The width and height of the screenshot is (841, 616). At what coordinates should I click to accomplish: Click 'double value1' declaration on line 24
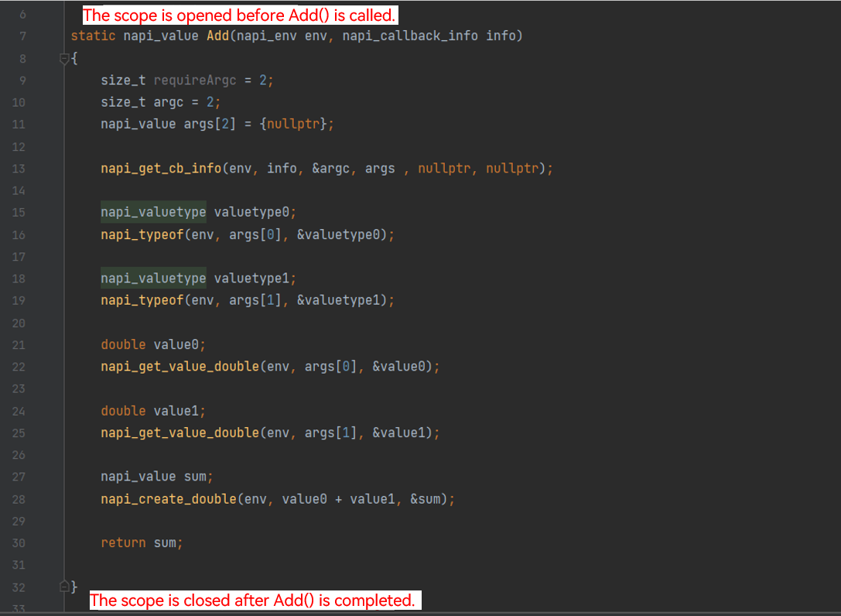tap(153, 411)
